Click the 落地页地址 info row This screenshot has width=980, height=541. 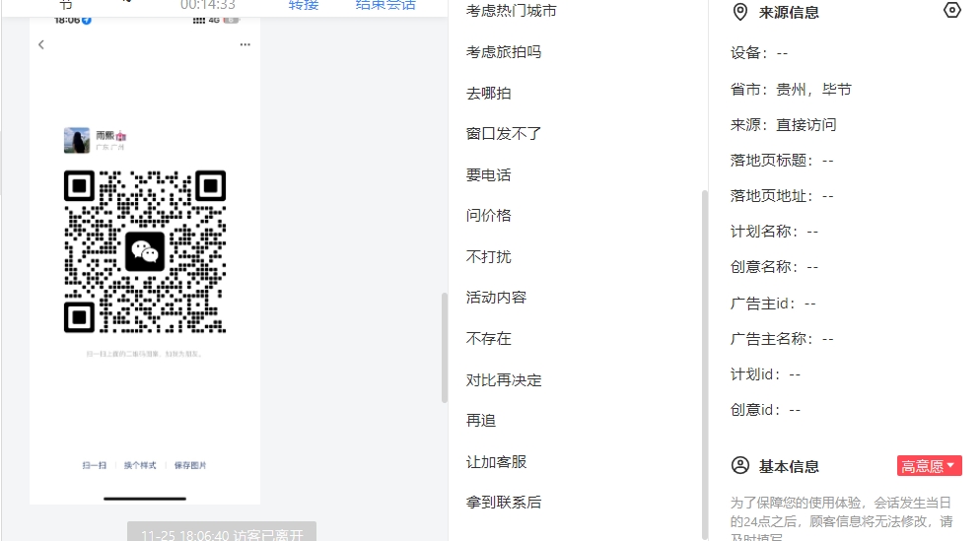click(x=782, y=196)
